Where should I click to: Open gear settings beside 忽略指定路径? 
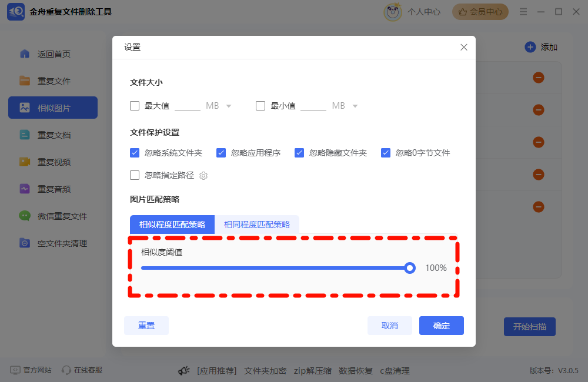[x=203, y=176]
